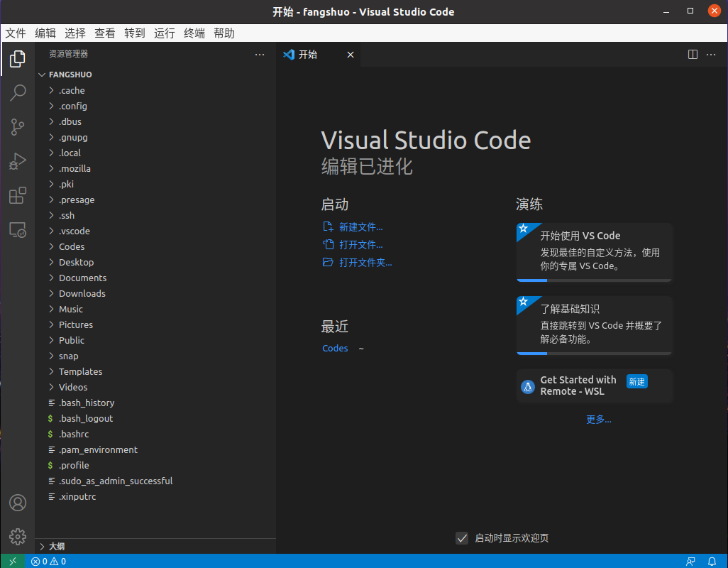The height and width of the screenshot is (568, 728).
Task: Click progress bar under 开始使用 VS Code
Action: click(x=595, y=280)
